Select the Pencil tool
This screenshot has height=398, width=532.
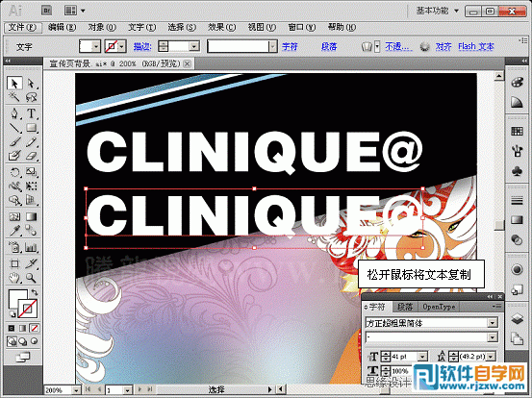[x=31, y=142]
